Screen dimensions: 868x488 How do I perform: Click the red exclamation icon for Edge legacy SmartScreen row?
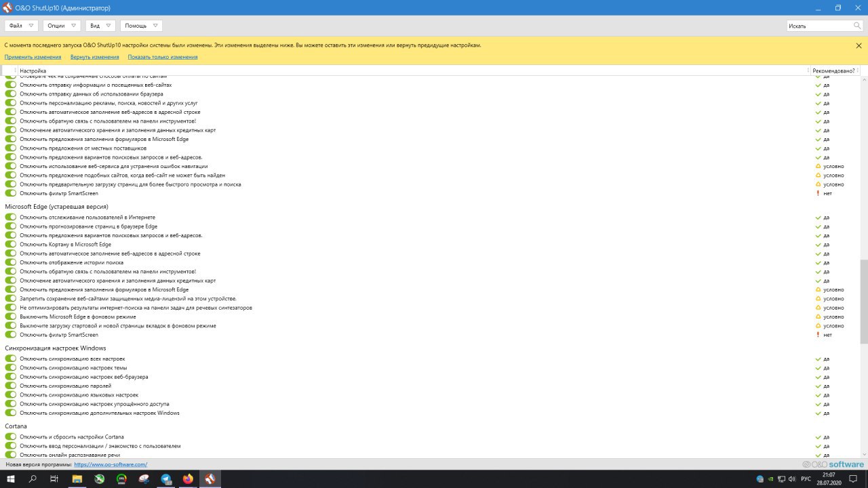click(818, 335)
